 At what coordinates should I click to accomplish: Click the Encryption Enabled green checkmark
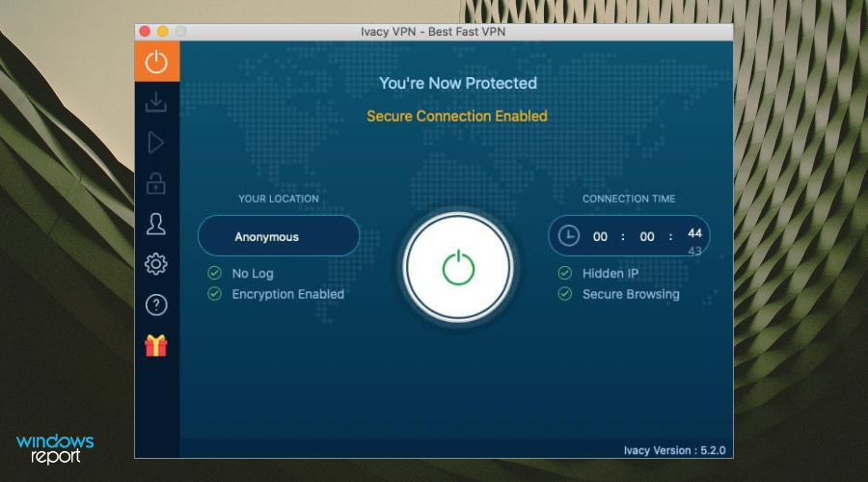pos(214,294)
